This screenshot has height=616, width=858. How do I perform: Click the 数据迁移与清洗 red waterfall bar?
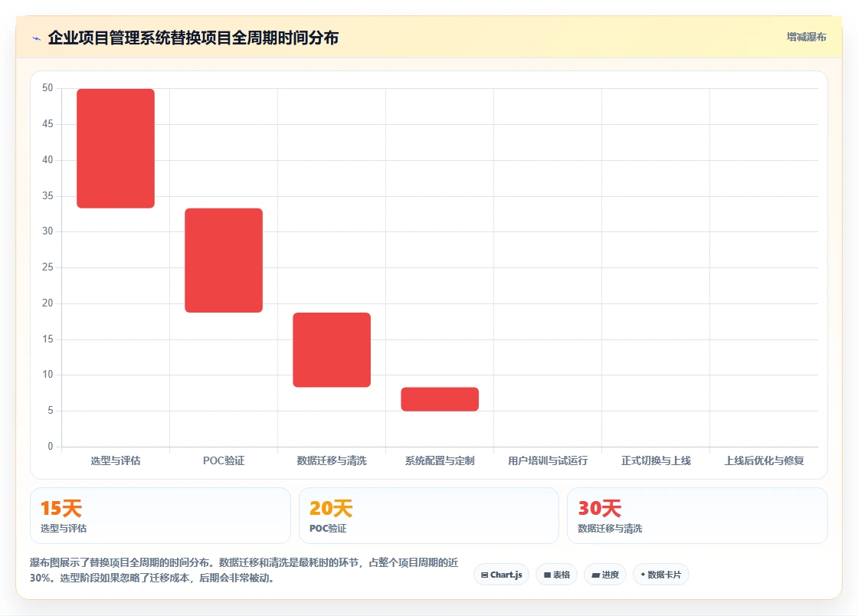tap(332, 350)
